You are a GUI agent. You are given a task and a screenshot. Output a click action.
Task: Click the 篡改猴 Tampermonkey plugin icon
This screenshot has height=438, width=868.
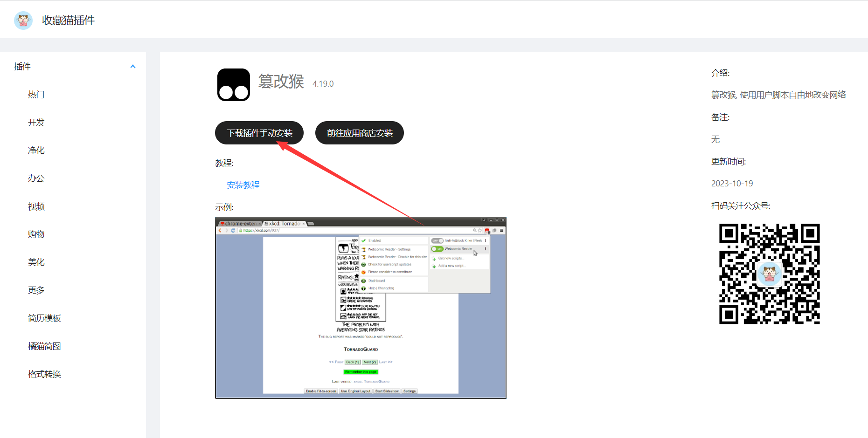click(x=234, y=85)
